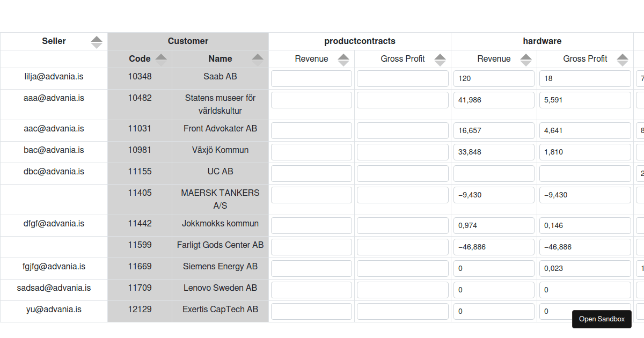Click customer code 11405
644x338 pixels.
140,193
